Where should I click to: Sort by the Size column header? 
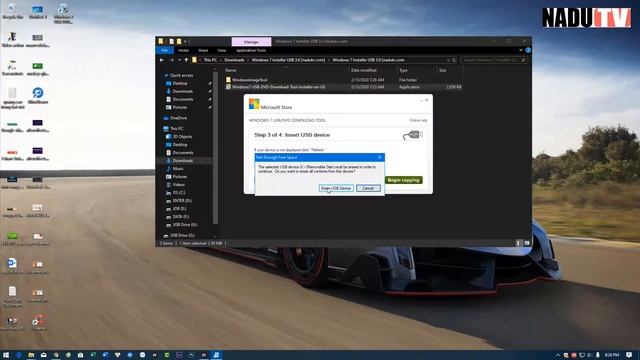tap(442, 70)
